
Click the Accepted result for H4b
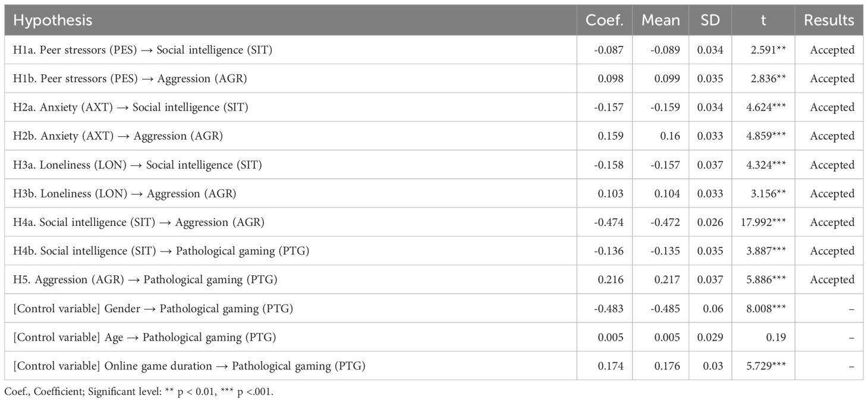[x=832, y=251]
